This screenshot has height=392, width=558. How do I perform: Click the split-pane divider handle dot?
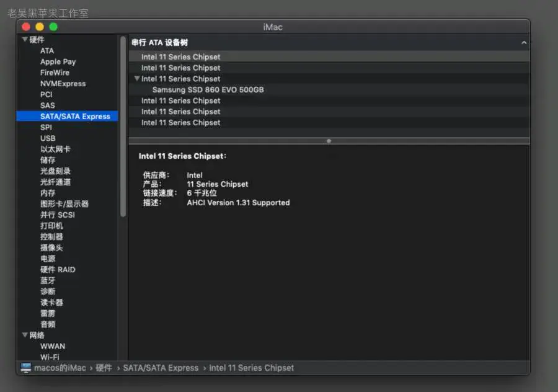click(x=329, y=141)
